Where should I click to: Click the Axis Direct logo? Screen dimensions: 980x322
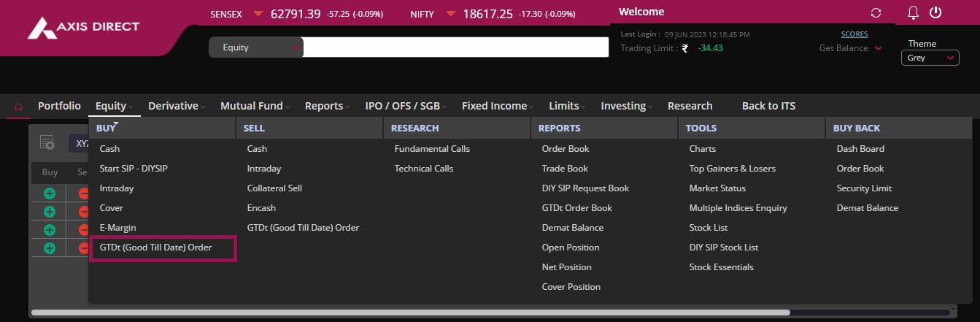82,28
